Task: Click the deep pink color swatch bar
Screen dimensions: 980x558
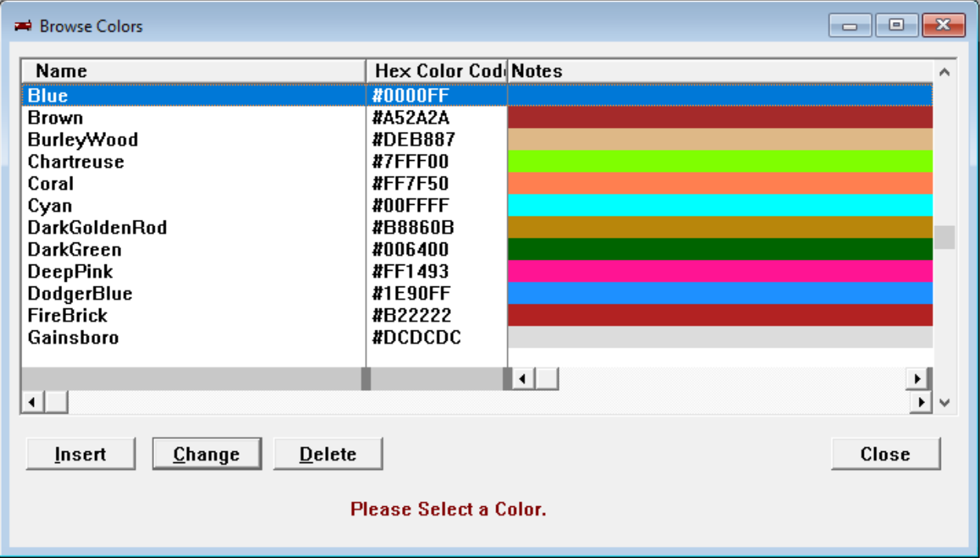Action: point(720,272)
